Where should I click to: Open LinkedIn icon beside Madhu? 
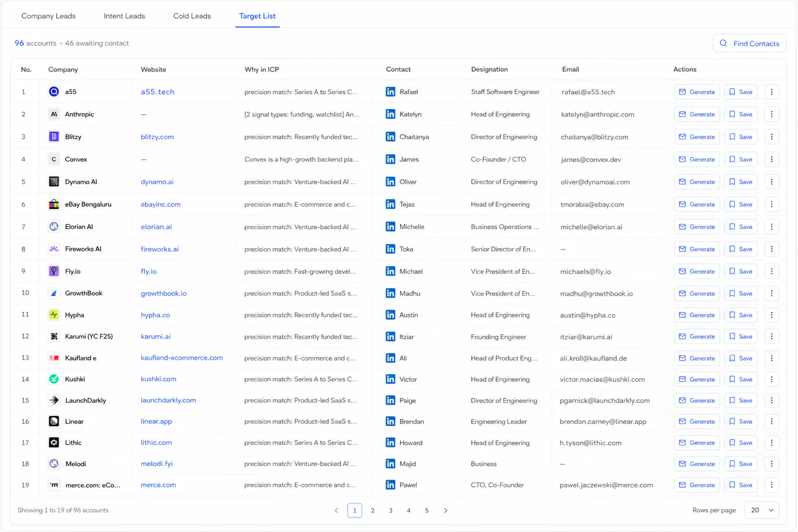(x=390, y=294)
